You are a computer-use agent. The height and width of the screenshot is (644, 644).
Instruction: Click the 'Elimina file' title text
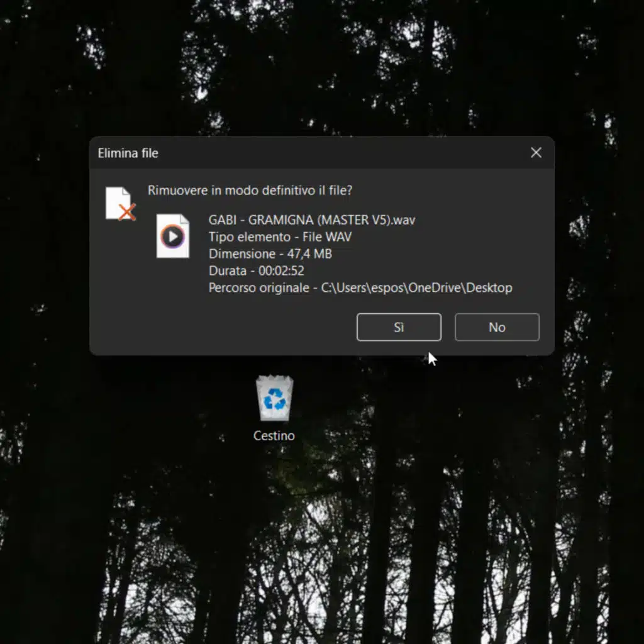(128, 153)
